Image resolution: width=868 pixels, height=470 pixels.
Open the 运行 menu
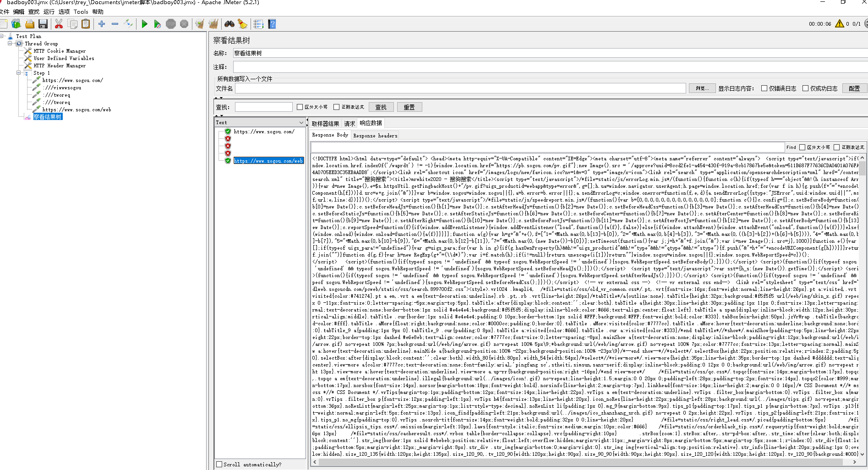tap(49, 12)
